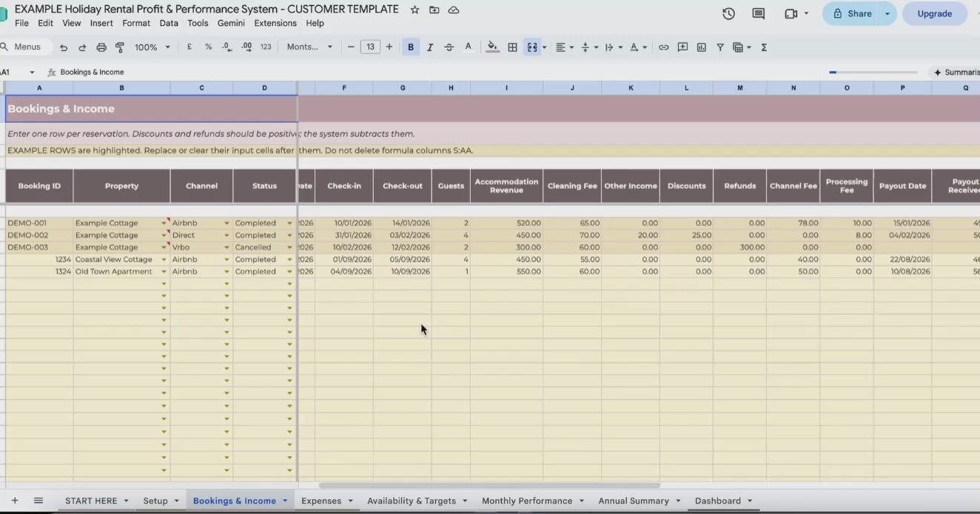Click the Summarise button
This screenshot has height=514, width=980.
(x=955, y=72)
